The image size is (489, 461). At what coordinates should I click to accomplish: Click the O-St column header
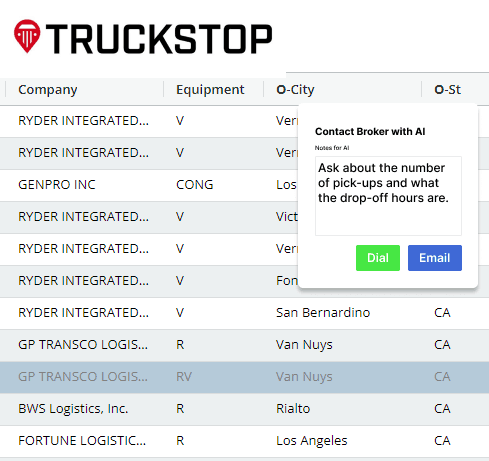click(x=447, y=89)
